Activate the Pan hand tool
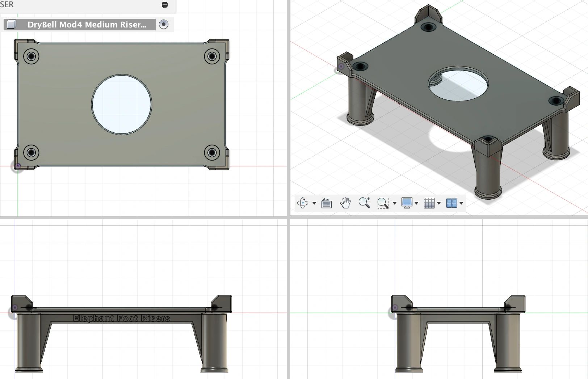This screenshot has width=588, height=379. coord(345,203)
